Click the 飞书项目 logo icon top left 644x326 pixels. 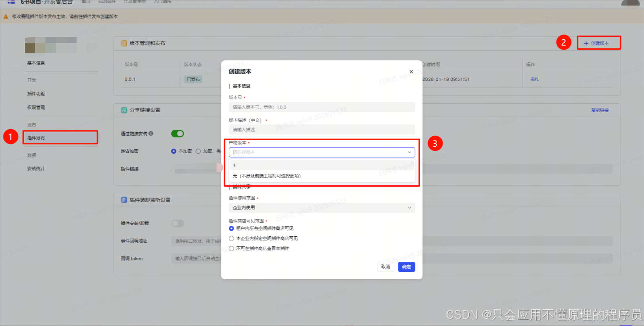pos(11,2)
